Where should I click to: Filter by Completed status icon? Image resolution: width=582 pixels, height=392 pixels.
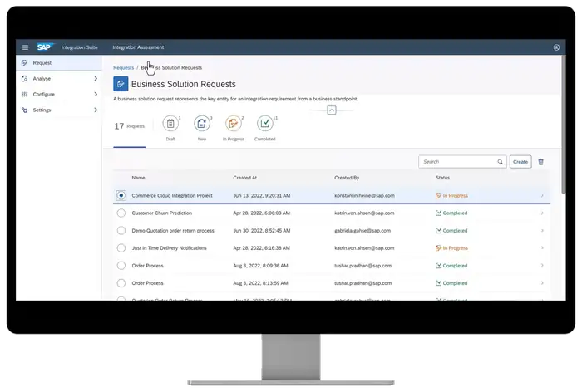point(265,124)
